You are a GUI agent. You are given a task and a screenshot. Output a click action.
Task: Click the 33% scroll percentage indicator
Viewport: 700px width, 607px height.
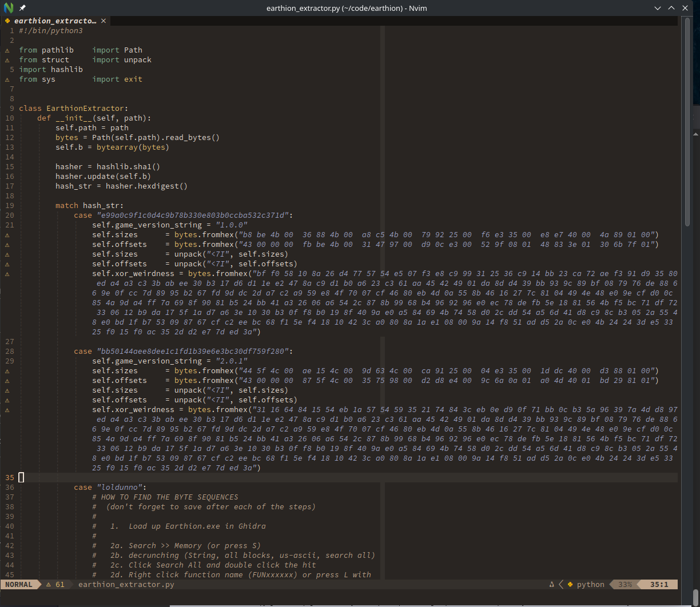click(625, 585)
